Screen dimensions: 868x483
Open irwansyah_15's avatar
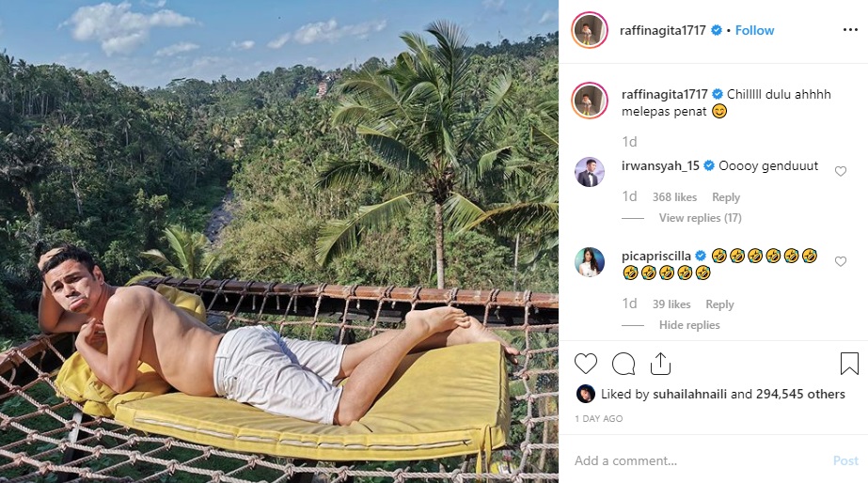click(590, 172)
